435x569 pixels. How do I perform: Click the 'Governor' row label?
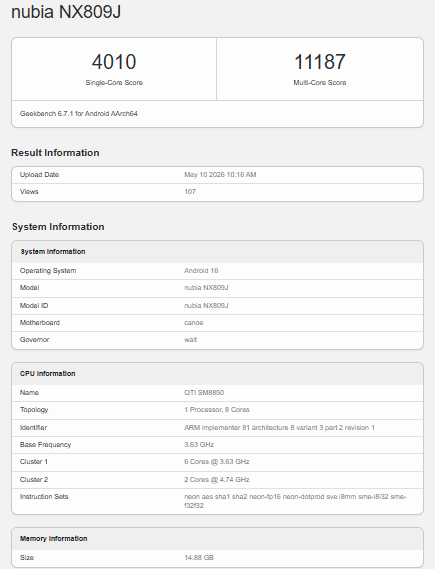coord(34,340)
